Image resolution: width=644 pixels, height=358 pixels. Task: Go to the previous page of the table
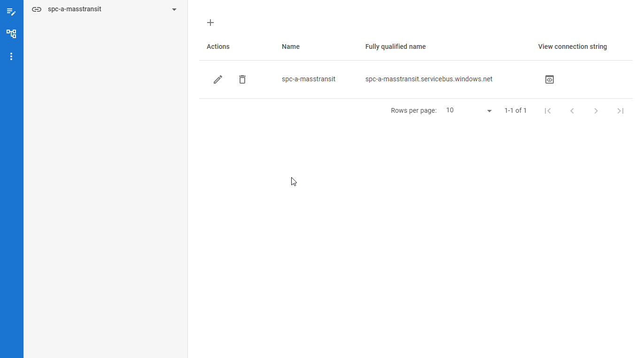572,111
